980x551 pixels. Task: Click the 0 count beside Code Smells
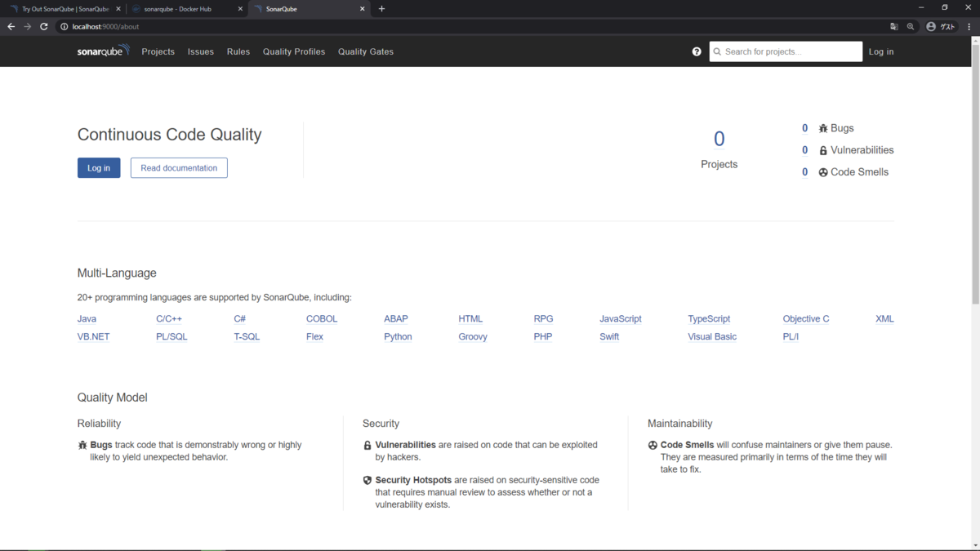pos(804,172)
